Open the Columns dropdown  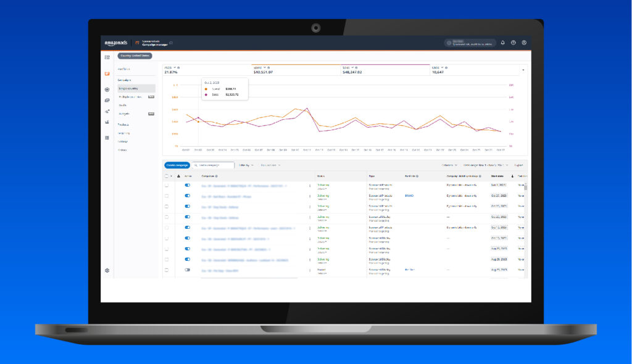(449, 165)
